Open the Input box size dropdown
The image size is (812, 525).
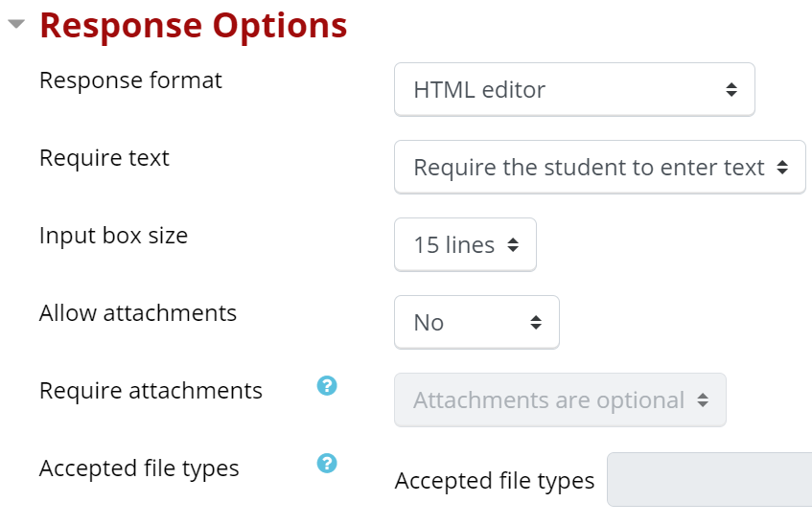tap(465, 245)
